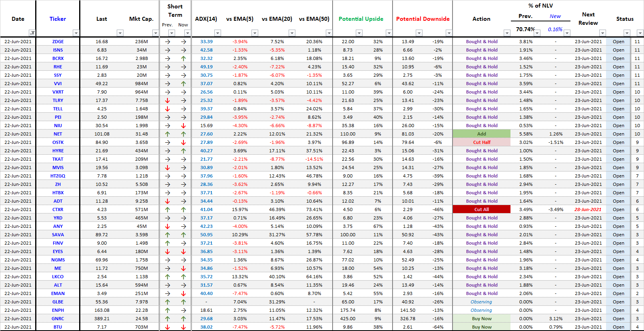Open the Next Review filter dropdown
The height and width of the screenshot is (331, 644).
point(602,33)
